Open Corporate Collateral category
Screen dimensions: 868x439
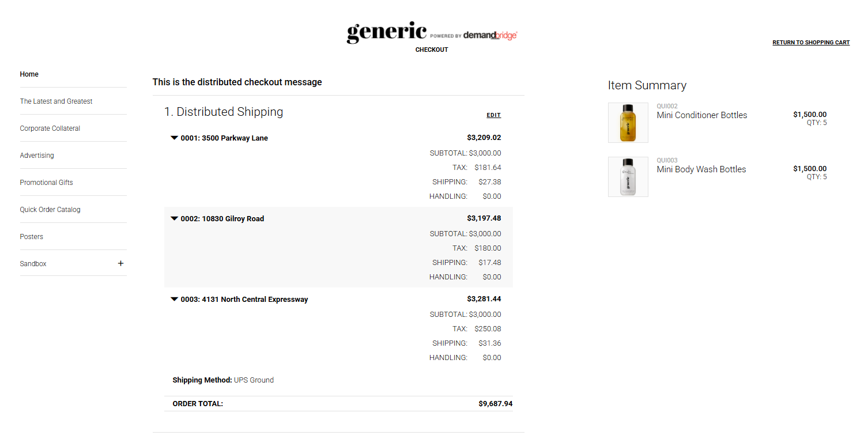[x=50, y=128]
